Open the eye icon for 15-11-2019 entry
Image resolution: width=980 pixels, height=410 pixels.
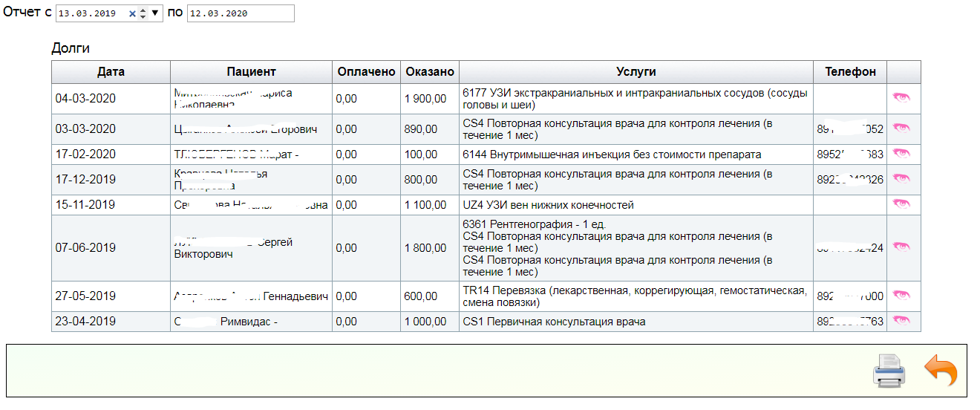(x=901, y=204)
